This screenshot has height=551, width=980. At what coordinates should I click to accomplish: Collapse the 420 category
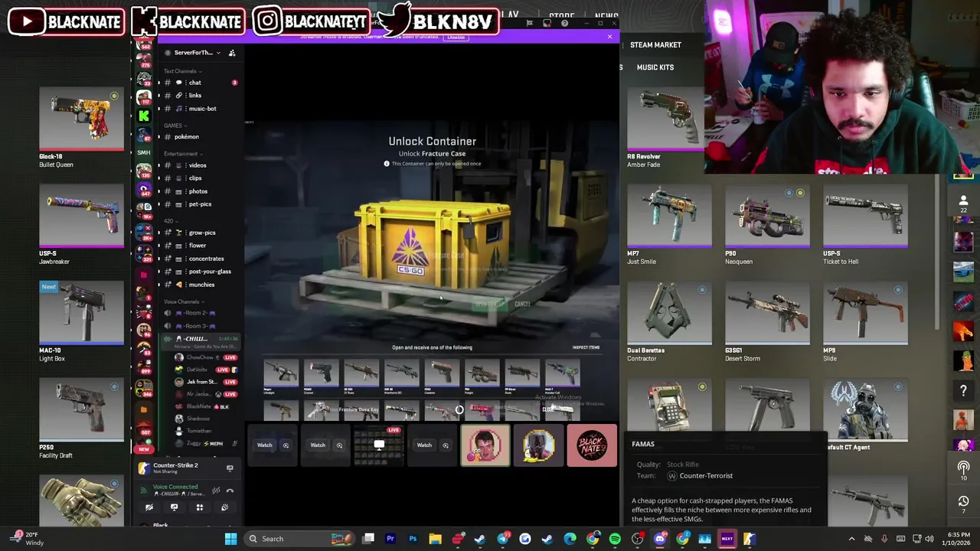coord(171,221)
